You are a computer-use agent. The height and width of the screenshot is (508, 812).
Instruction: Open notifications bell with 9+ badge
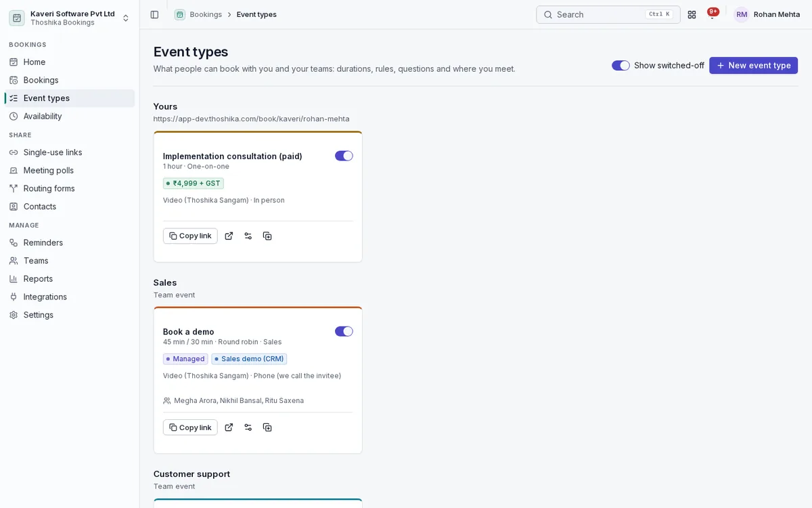(712, 14)
